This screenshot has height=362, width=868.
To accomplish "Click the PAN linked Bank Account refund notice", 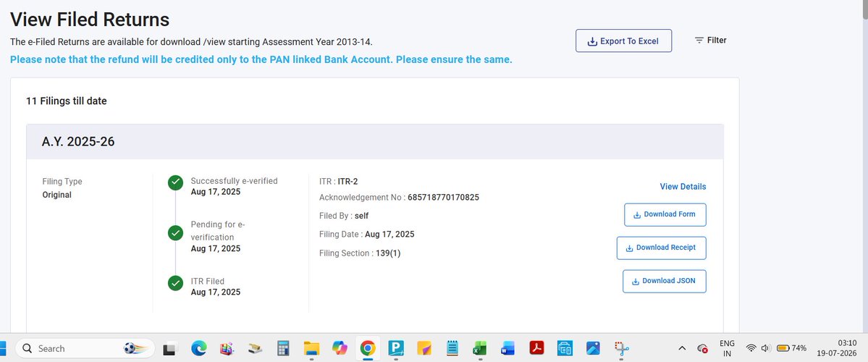I will 261,59.
